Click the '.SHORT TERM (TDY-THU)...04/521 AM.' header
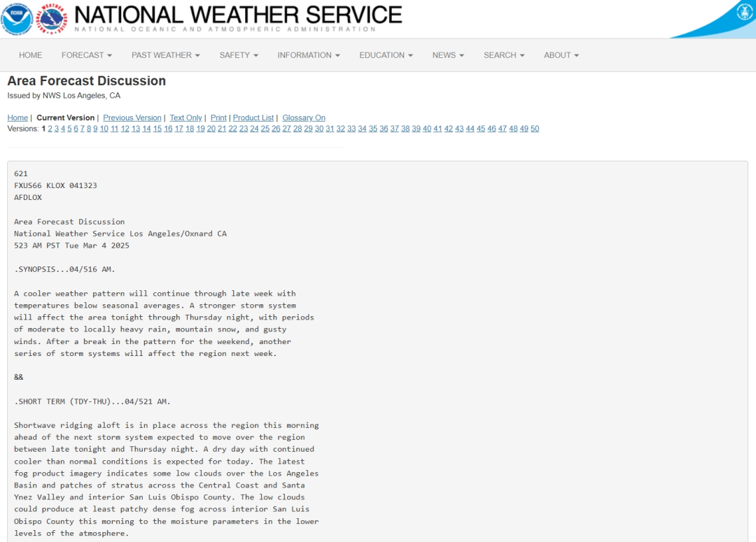Screen dimensions: 756x542 (92, 401)
